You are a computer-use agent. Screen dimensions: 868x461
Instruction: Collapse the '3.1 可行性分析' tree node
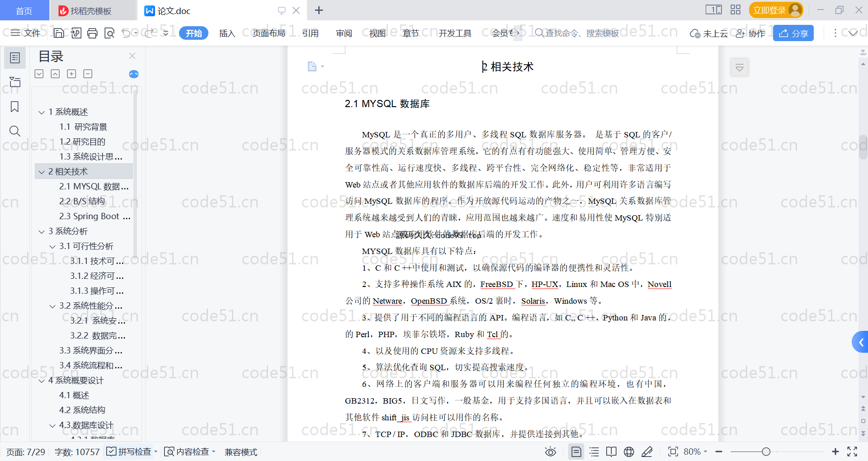pos(52,246)
